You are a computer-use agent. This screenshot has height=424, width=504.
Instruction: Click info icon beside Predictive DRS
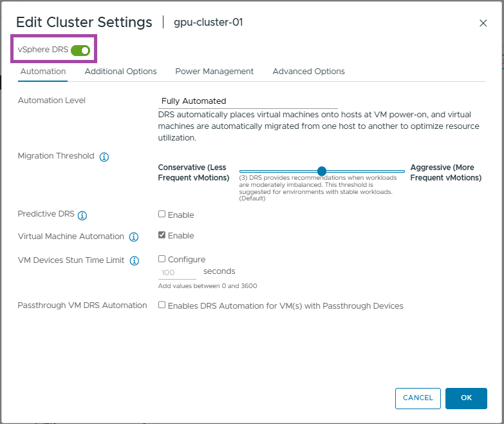pos(82,215)
